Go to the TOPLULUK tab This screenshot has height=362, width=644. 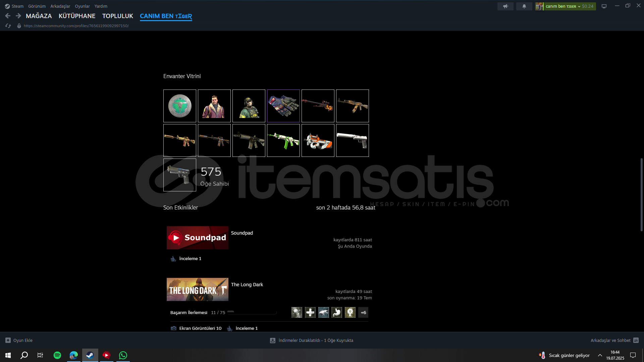point(118,16)
